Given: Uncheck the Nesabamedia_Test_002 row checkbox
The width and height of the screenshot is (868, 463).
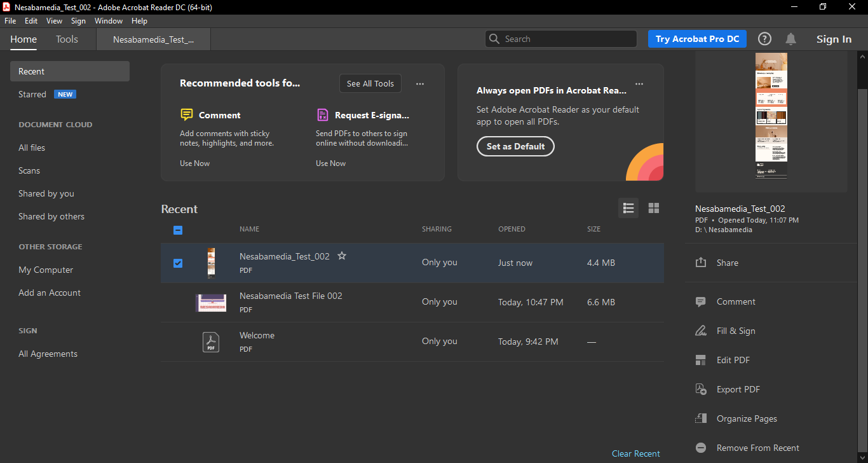Looking at the screenshot, I should (x=178, y=263).
